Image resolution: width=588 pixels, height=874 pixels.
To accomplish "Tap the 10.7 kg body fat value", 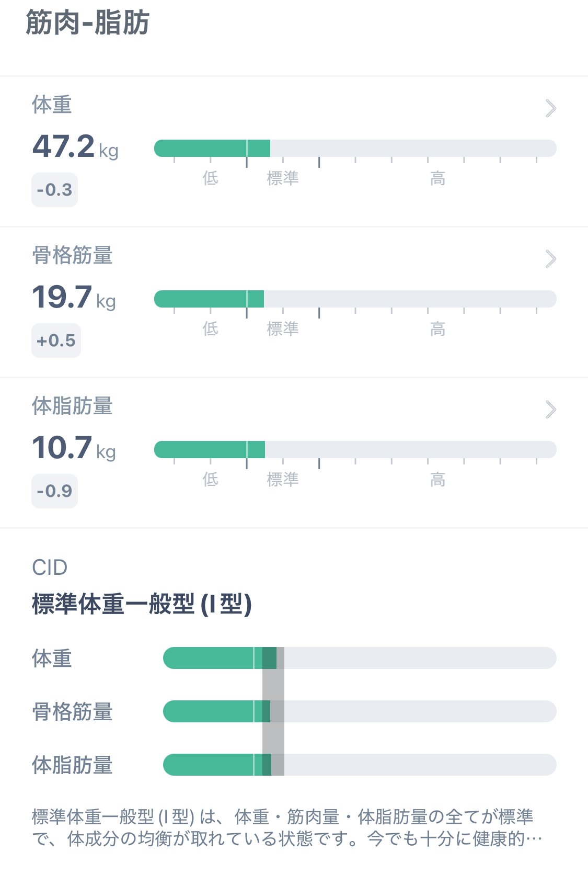I will point(74,448).
